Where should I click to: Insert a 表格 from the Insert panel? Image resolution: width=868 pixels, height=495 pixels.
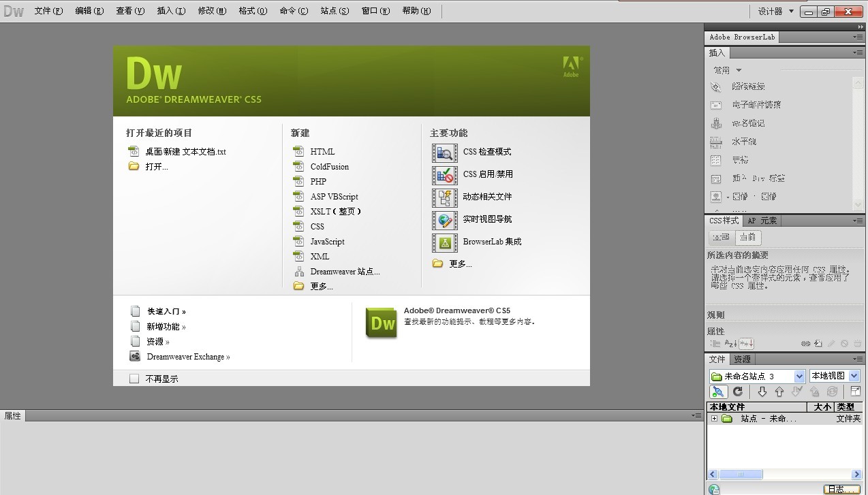[x=717, y=159]
